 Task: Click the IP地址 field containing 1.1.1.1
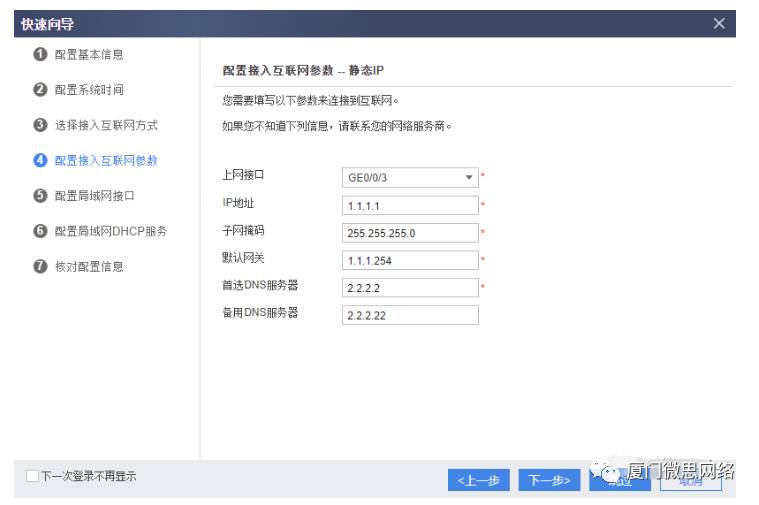point(410,206)
